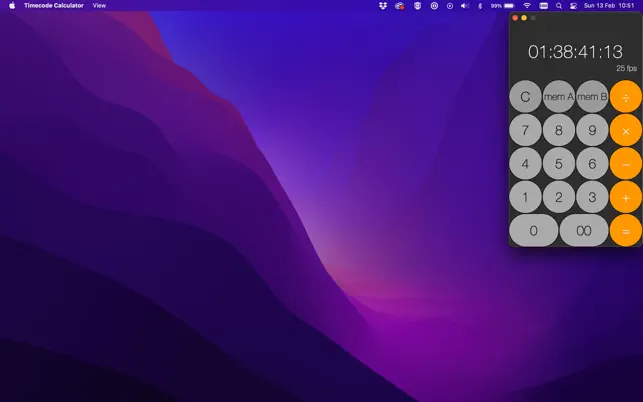Tap the digit 8 key
This screenshot has width=643, height=402.
pos(559,130)
